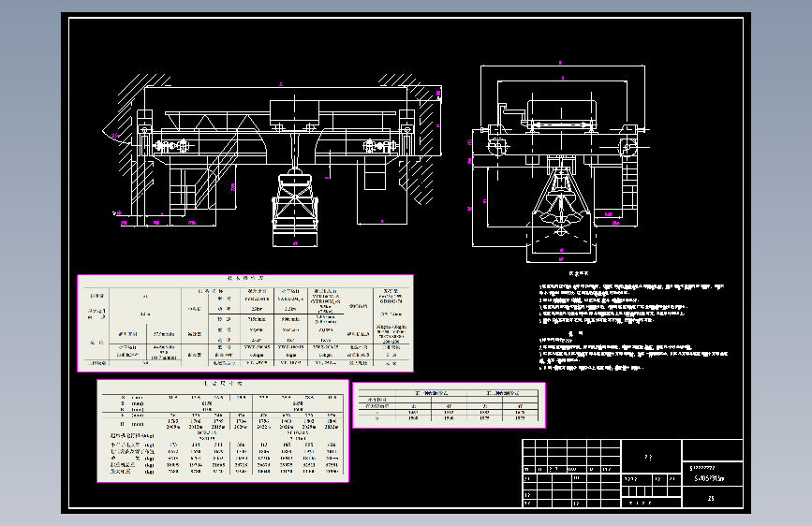Screen dimensions: 812x526
Task: Click the right hatched wall section
Action: (x=418, y=139)
